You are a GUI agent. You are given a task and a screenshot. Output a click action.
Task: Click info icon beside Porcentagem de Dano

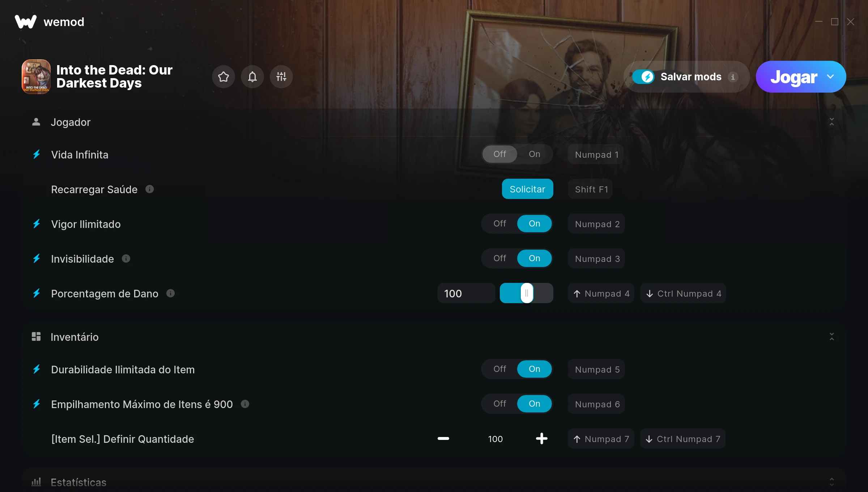(x=170, y=293)
